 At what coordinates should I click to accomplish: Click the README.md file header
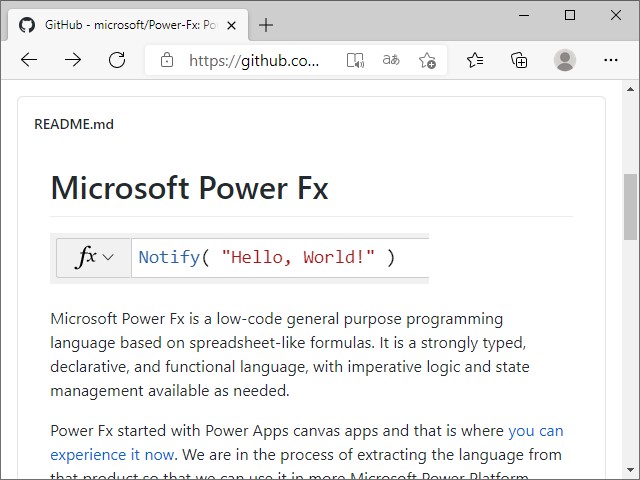74,124
